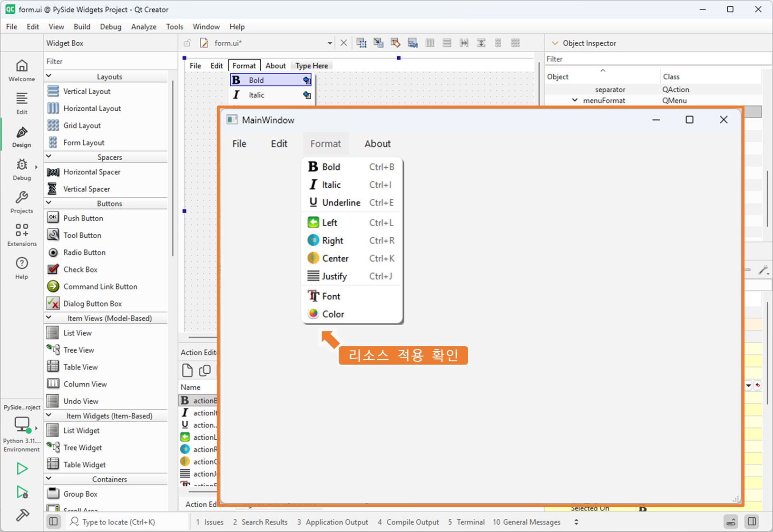Click the Search Results output pane button
The height and width of the screenshot is (532, 773).
(x=260, y=522)
